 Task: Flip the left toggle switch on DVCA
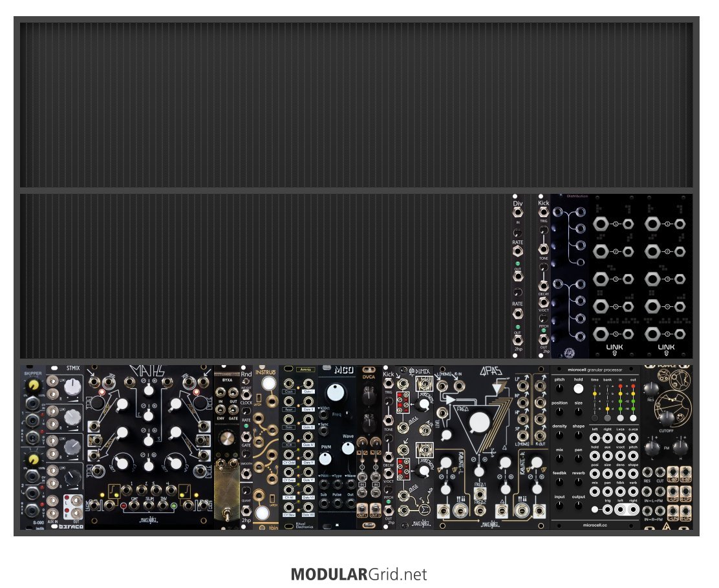362,442
